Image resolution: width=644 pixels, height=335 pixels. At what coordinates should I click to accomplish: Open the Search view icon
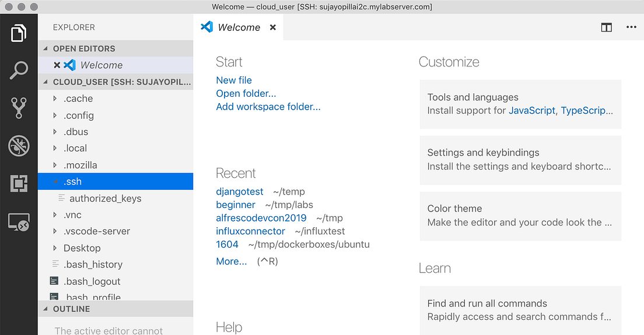19,70
